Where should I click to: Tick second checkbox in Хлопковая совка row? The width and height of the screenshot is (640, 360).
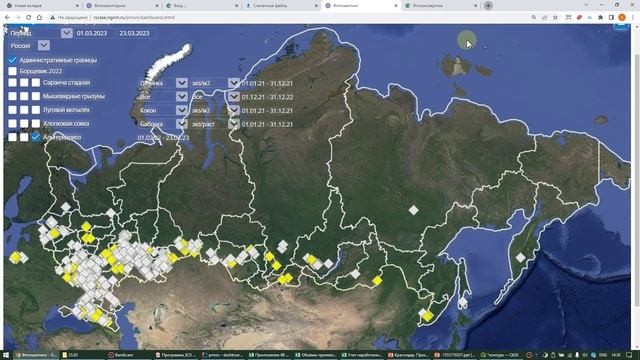[x=24, y=123]
